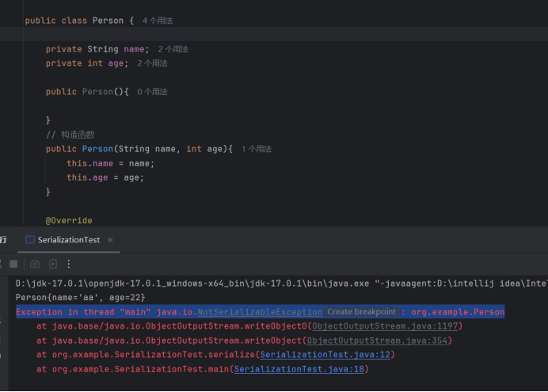The height and width of the screenshot is (392, 548).
Task: Click the 0 usages hint on Person()
Action: point(152,92)
